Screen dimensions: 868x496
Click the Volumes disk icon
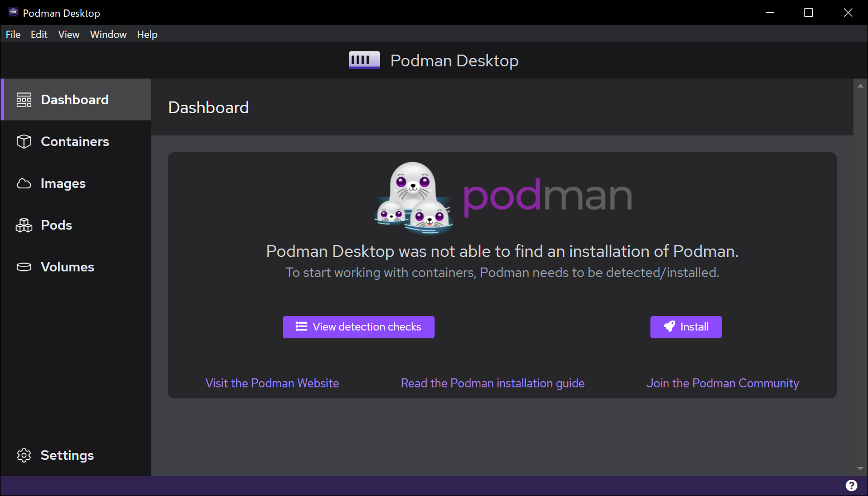click(24, 267)
